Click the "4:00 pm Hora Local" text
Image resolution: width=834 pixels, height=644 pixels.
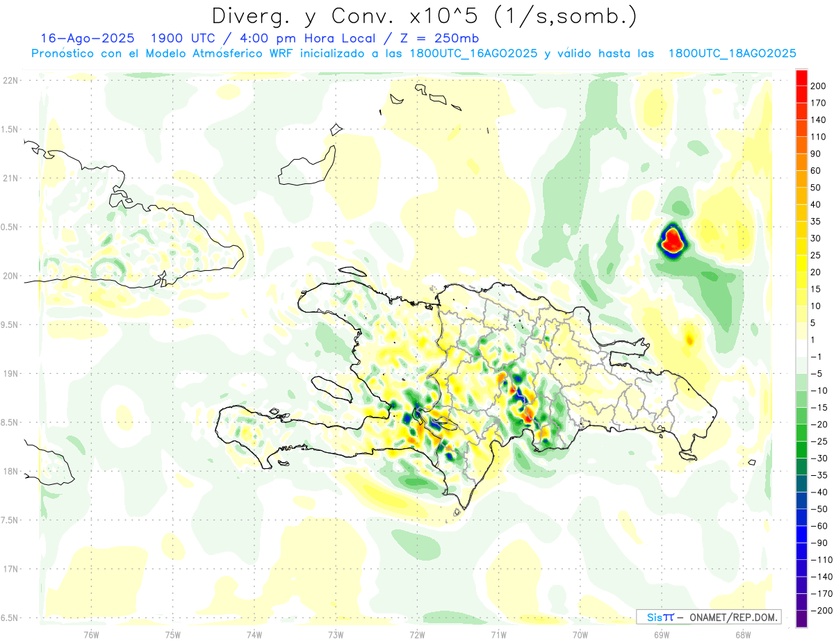pos(306,38)
